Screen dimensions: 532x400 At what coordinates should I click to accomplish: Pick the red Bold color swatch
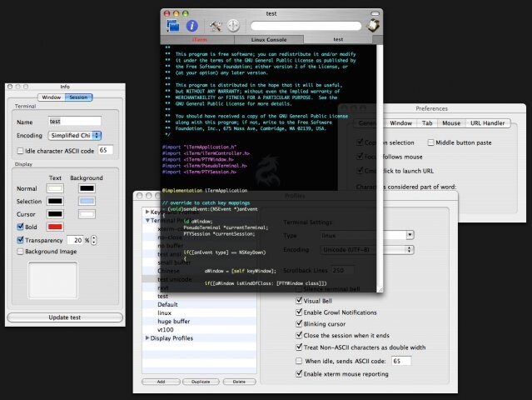55,227
